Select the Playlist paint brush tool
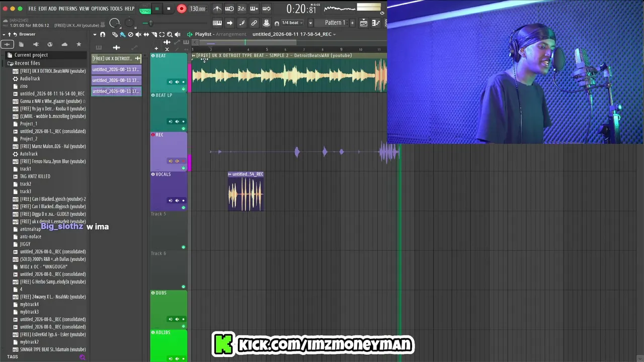The image size is (644, 362). click(x=123, y=34)
